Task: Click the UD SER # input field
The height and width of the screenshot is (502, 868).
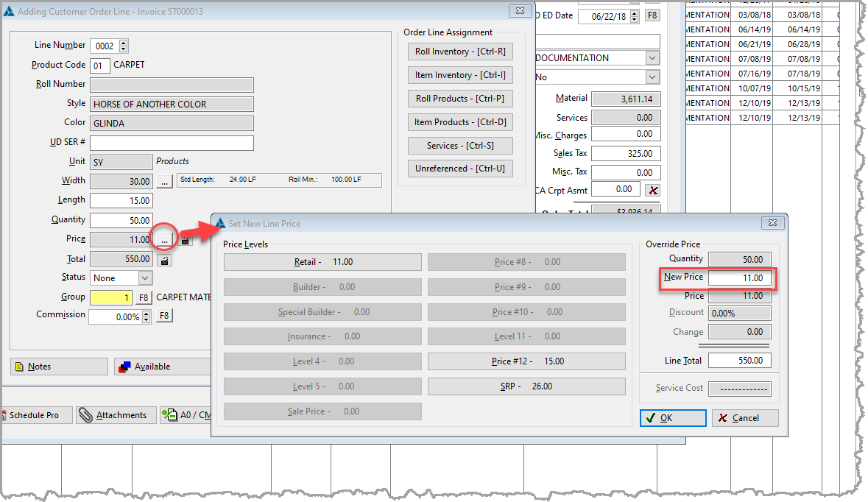Action: tap(172, 144)
